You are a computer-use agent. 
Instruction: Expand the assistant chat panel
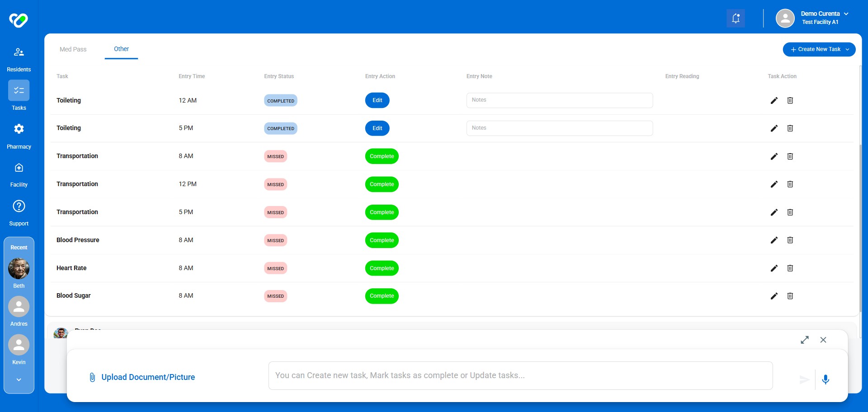point(804,340)
